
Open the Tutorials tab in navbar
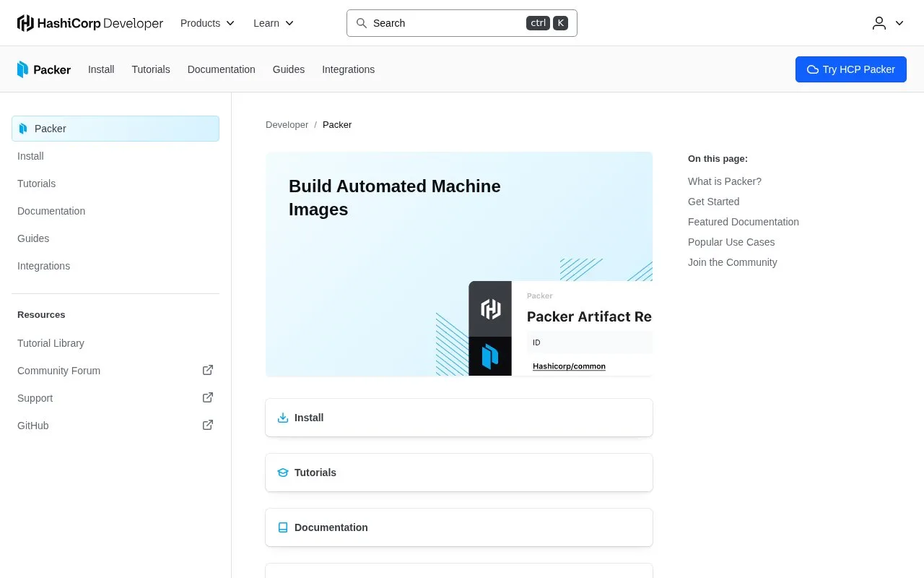tap(151, 69)
